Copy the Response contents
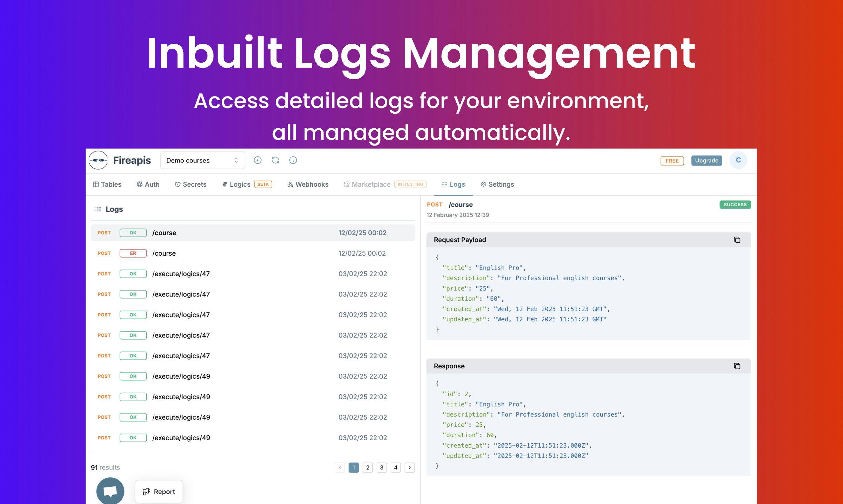The image size is (843, 504). point(736,366)
